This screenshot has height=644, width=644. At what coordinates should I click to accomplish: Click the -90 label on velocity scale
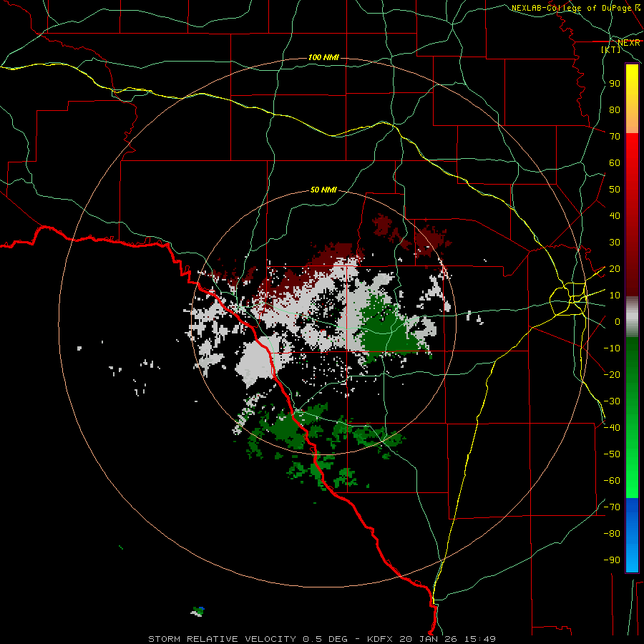pyautogui.click(x=612, y=560)
